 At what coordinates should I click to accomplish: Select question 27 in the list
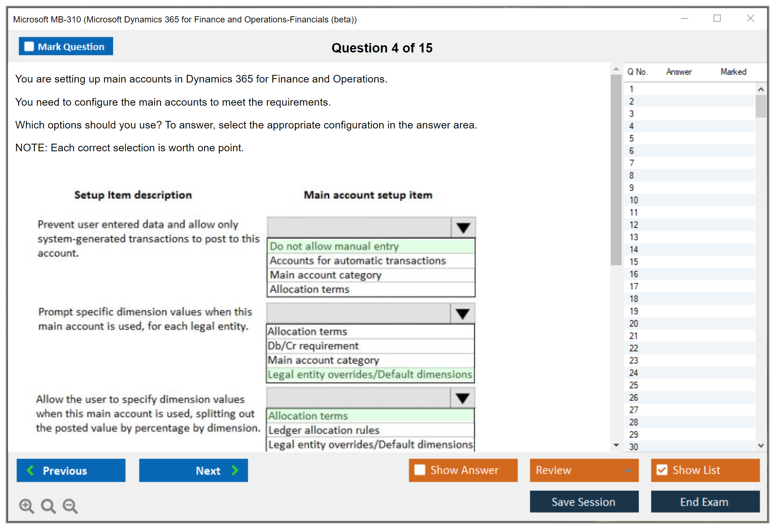pos(689,410)
